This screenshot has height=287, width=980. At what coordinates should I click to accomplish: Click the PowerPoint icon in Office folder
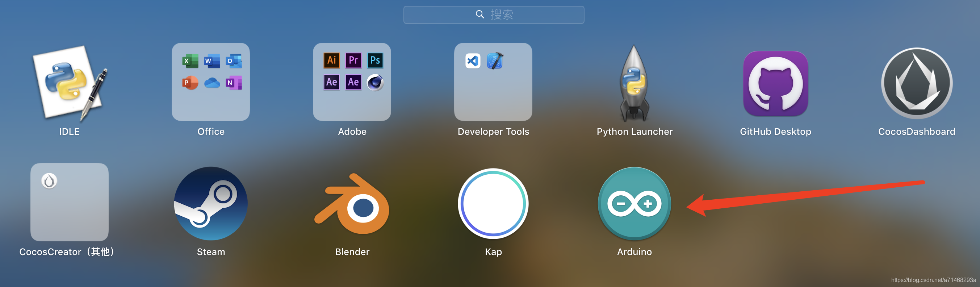pos(190,83)
